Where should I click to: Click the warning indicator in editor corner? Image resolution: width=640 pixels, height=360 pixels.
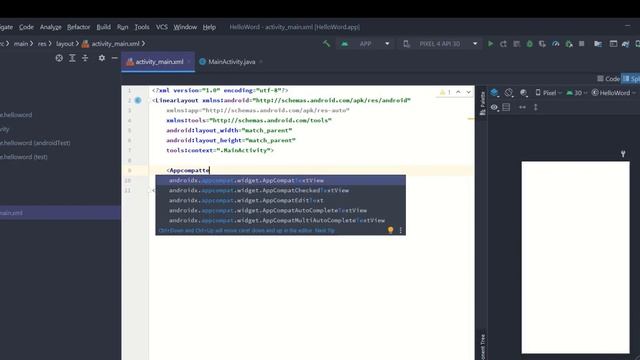445,92
